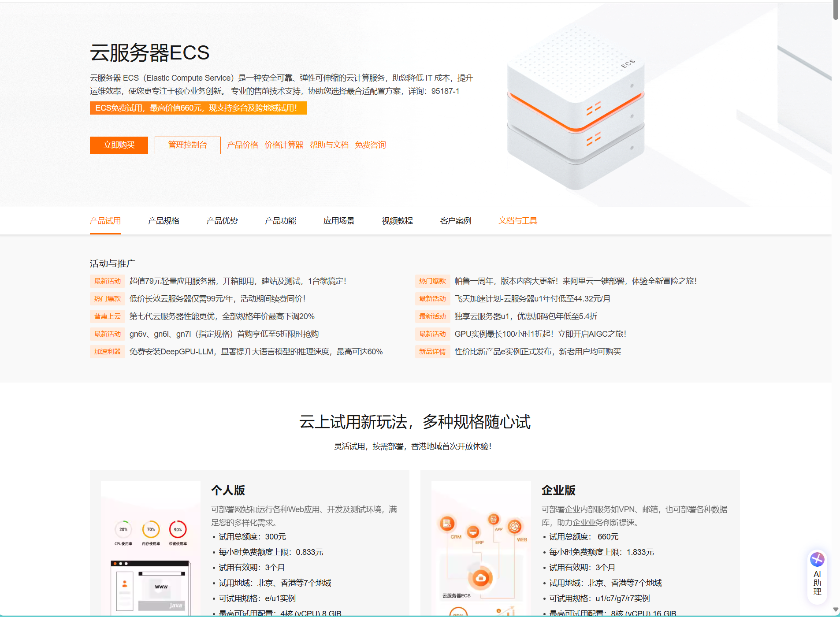Image resolution: width=840 pixels, height=617 pixels.
Task: Open promotion gn6v、gn6i、gn7i 首购享低至5折
Action: [224, 334]
